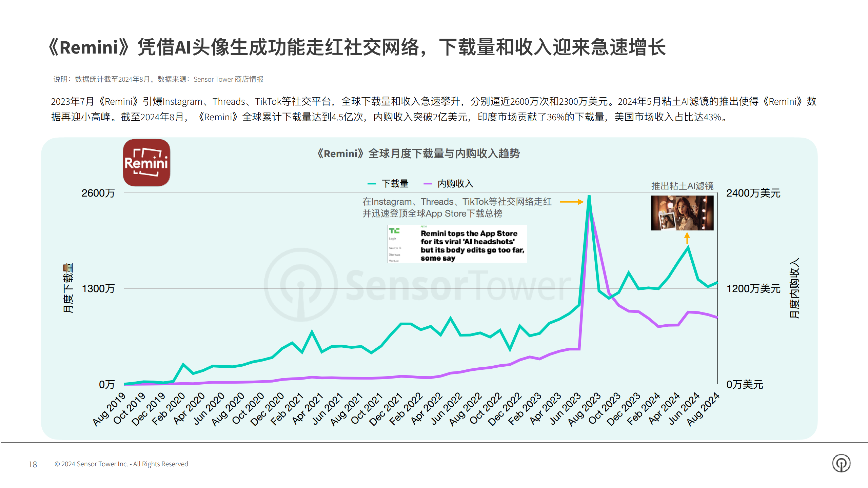
Task: Click the 月度下载量 vertical axis title
Action: pos(68,288)
